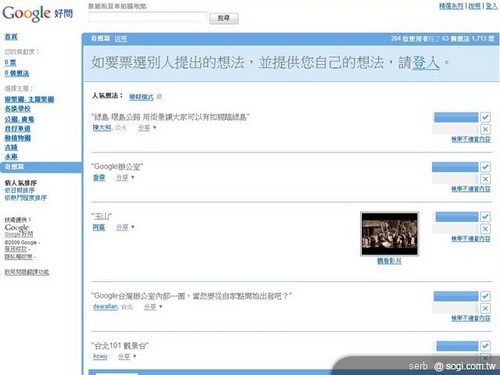
Task: Report inappropriate content on dearallan's idea
Action: (x=471, y=318)
